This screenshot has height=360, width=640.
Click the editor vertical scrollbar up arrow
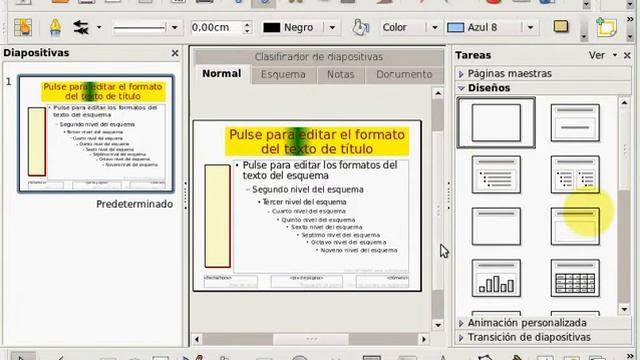coord(438,93)
